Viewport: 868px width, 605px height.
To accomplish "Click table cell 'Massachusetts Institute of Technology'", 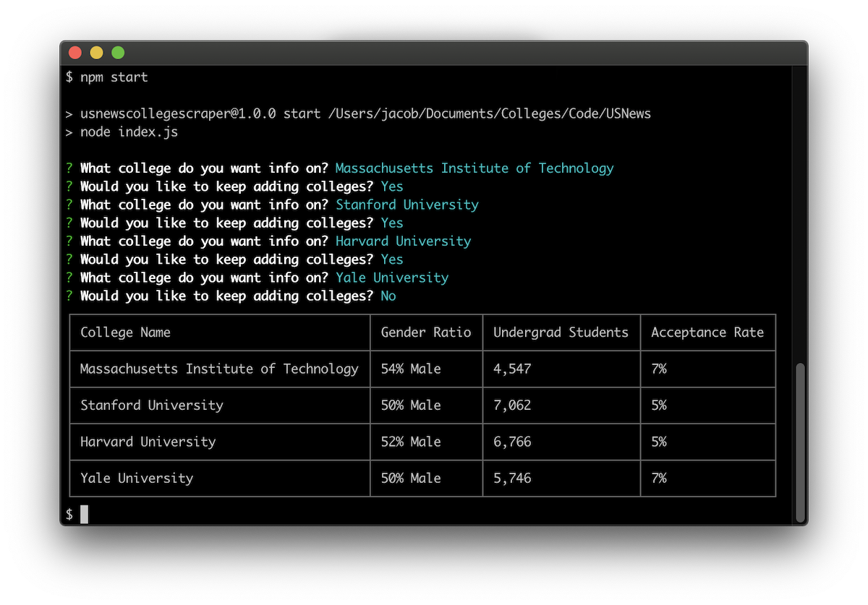I will [x=219, y=369].
